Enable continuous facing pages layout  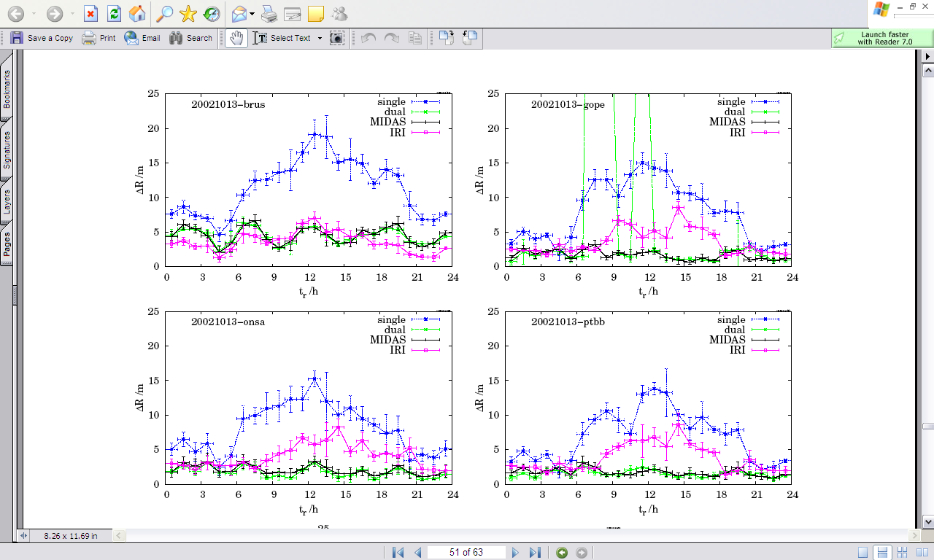902,552
